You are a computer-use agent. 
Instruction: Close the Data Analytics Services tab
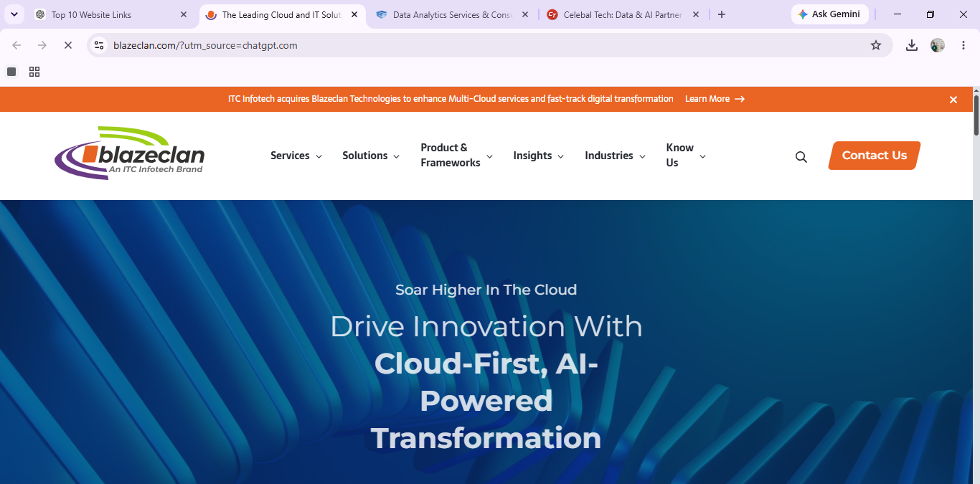click(x=525, y=14)
